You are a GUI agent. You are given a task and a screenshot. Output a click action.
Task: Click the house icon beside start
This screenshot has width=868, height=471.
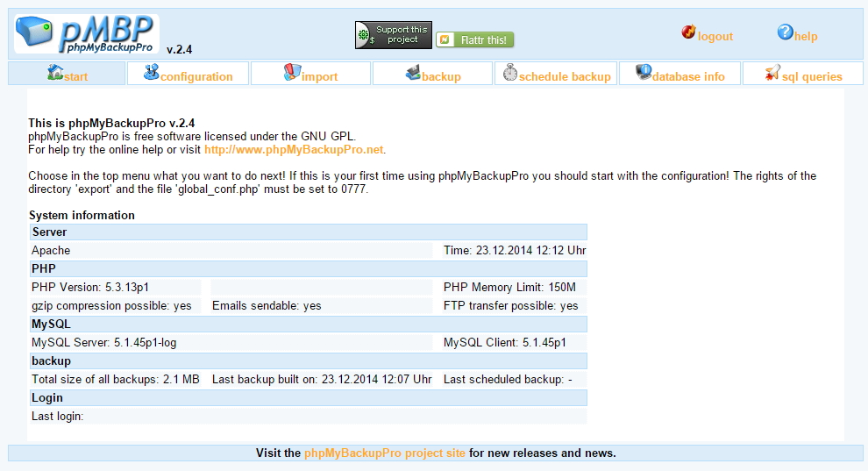point(55,73)
